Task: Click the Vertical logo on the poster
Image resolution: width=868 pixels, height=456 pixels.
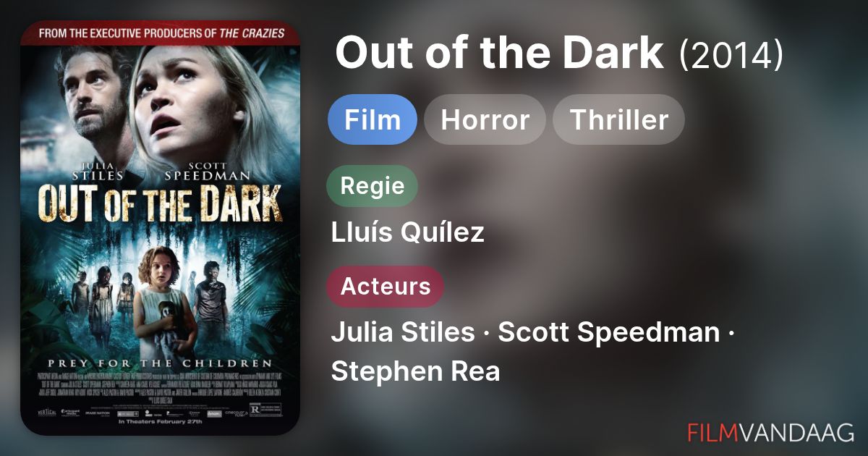Action: (x=46, y=413)
